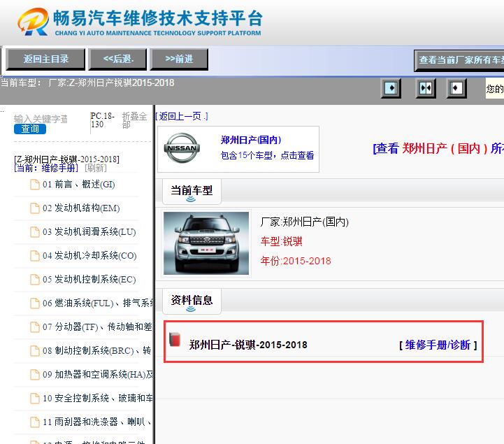Open 08 制动控制系统(BRC) chapter
Screen dimensions: 504x444
click(x=96, y=350)
